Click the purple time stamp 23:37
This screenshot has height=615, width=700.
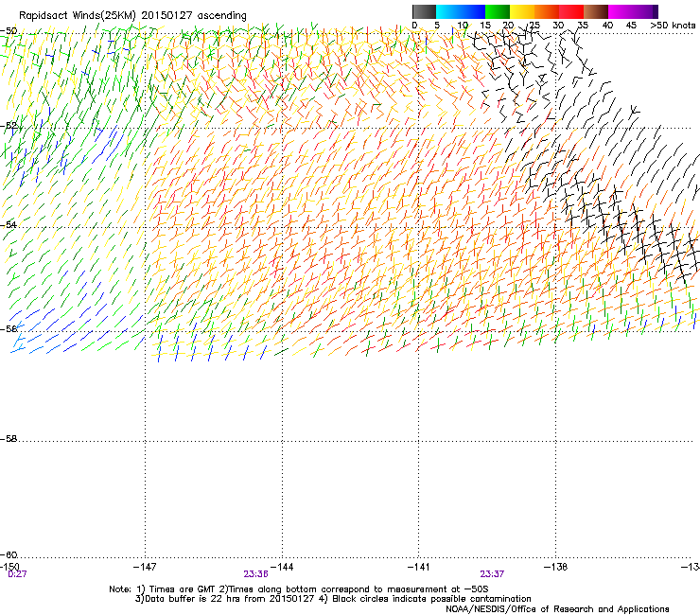(493, 574)
